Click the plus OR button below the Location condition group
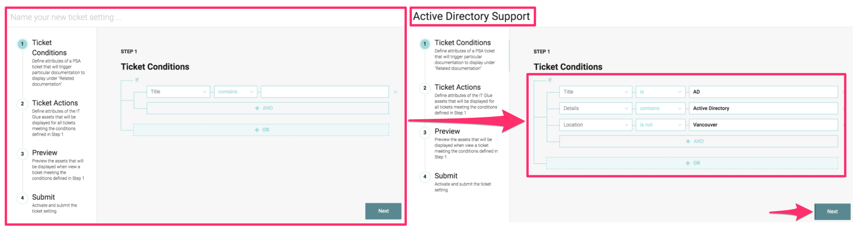This screenshot has width=868, height=237. tap(692, 163)
